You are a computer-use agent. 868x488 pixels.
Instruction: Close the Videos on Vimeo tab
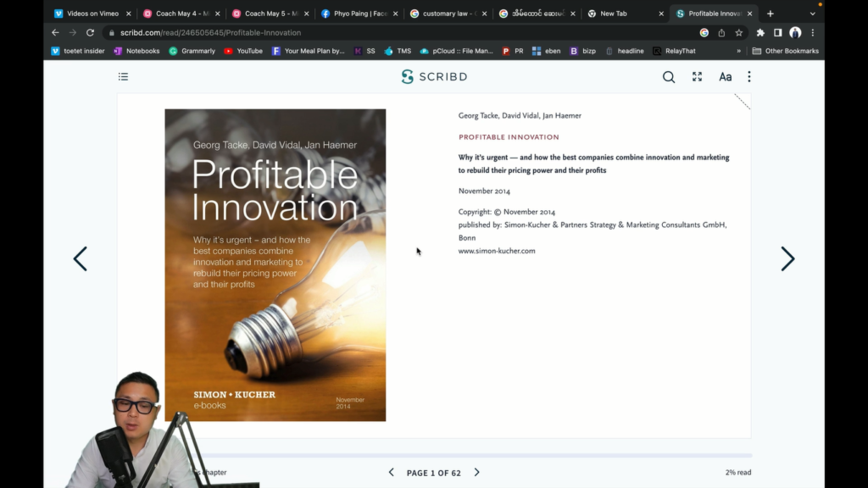pyautogui.click(x=129, y=14)
